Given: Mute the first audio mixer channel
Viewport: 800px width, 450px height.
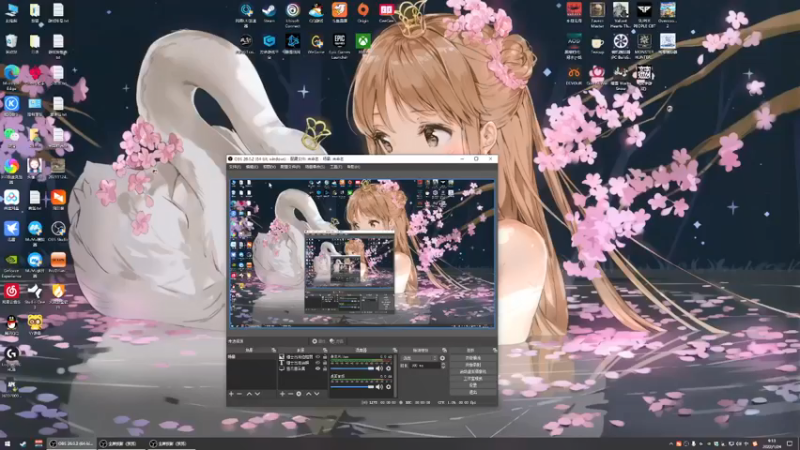Looking at the screenshot, I should 379,368.
